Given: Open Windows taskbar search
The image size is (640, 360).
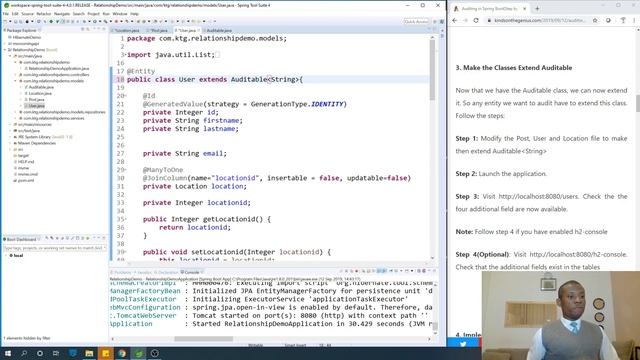Looking at the screenshot, I should coord(24,353).
